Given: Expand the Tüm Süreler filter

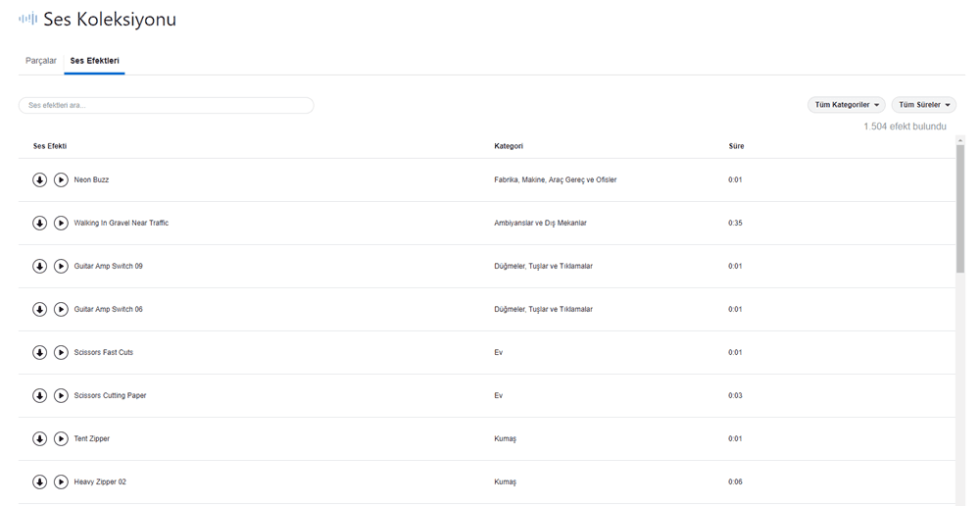Looking at the screenshot, I should tap(924, 105).
